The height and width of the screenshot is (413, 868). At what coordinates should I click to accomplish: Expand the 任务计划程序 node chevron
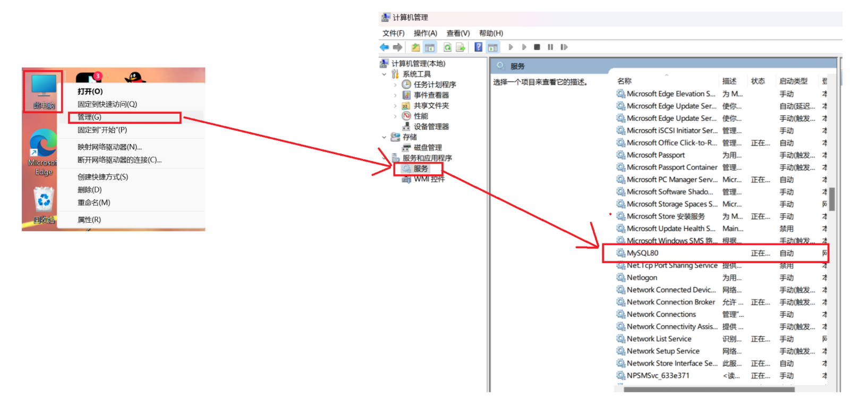coord(395,85)
